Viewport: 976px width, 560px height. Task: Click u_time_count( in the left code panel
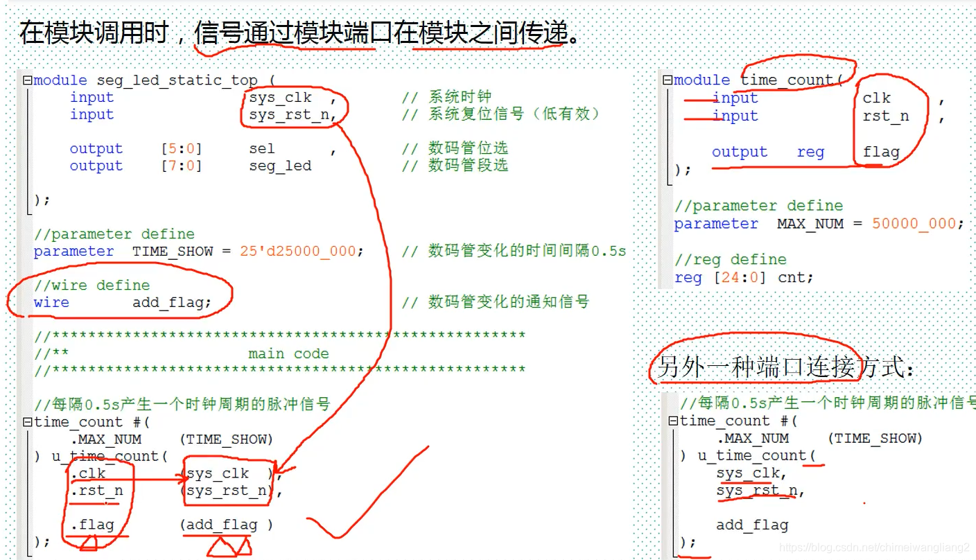110,457
